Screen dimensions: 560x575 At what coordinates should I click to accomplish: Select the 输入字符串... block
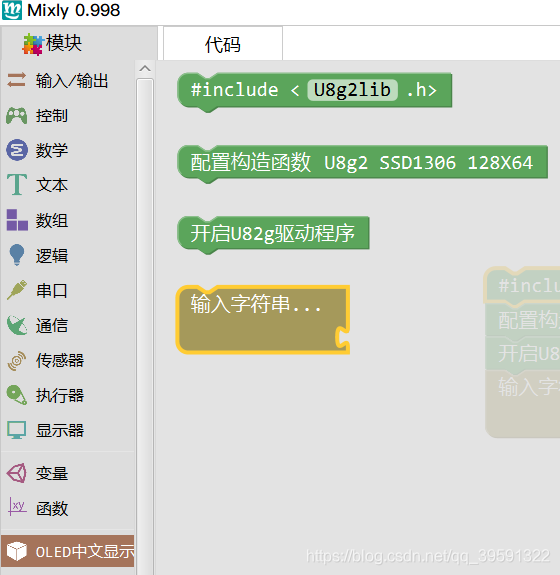[263, 320]
